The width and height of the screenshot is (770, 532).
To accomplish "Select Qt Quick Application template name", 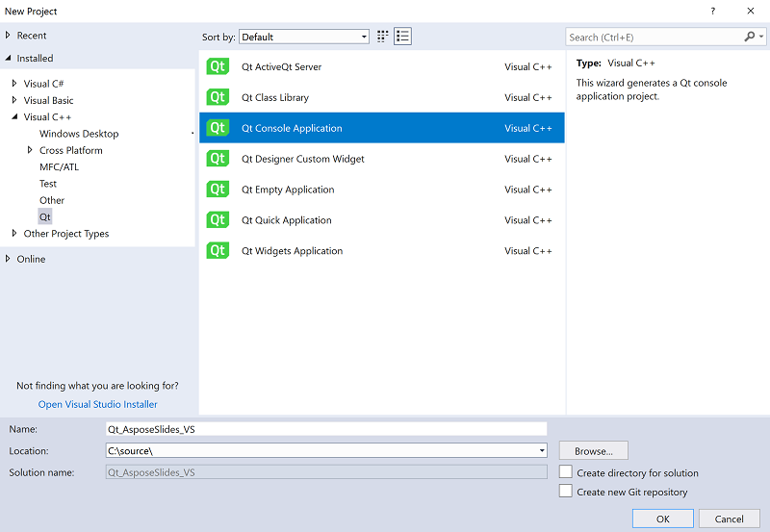I will pyautogui.click(x=286, y=220).
